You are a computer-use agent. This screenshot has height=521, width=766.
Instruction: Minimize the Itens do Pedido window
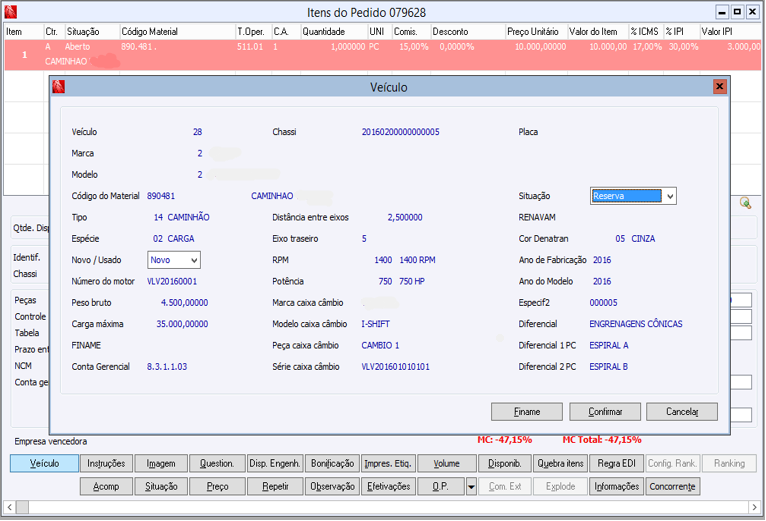click(x=722, y=12)
